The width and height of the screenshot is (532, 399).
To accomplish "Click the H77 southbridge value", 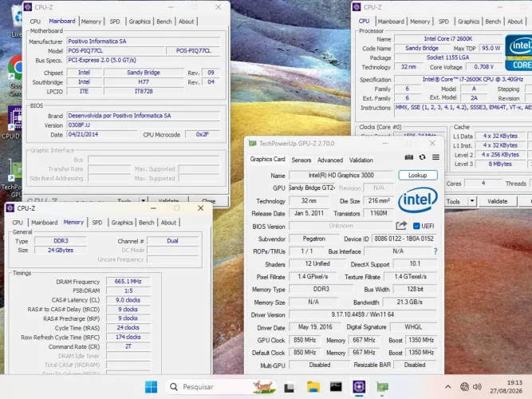I will pyautogui.click(x=144, y=82).
